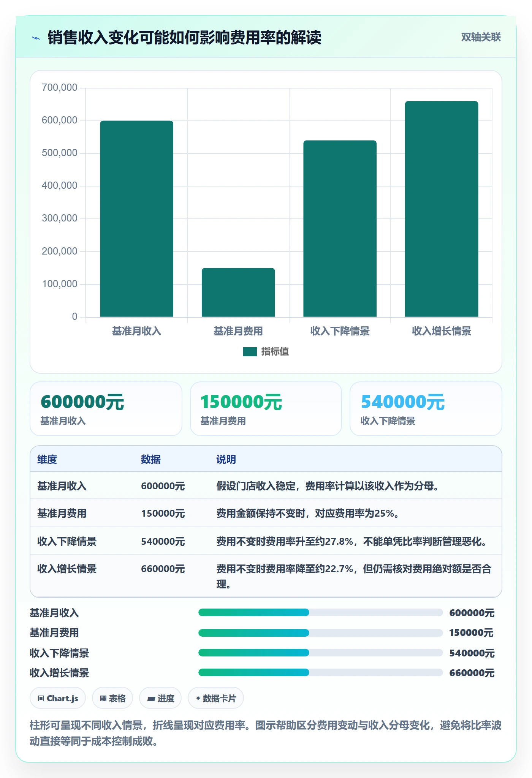Click the 收入增长情景 progress bar
This screenshot has width=532, height=778.
320,672
